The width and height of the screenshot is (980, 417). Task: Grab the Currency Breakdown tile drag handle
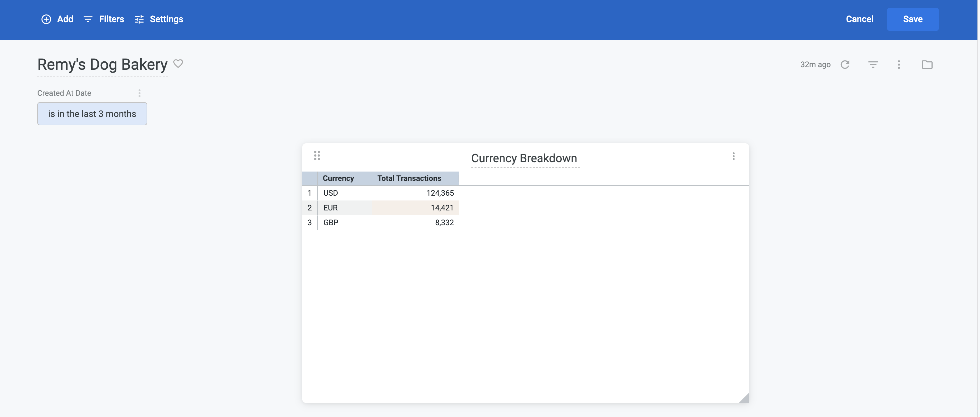[317, 155]
